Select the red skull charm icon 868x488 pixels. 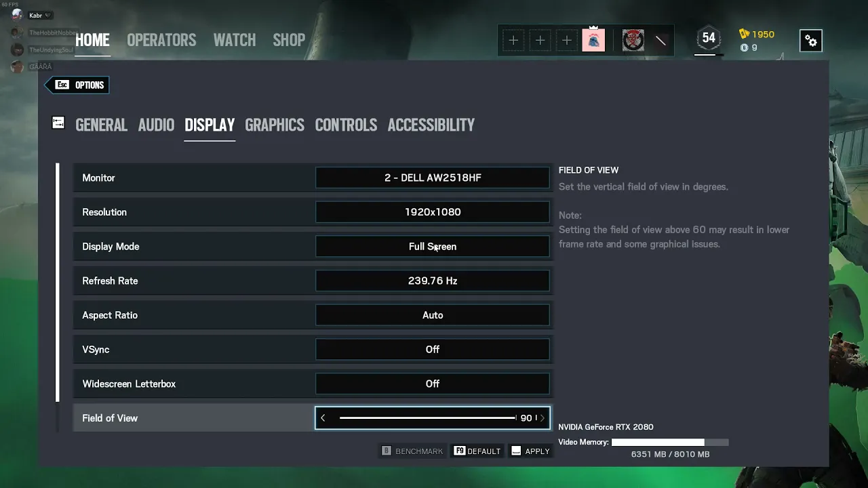point(633,41)
